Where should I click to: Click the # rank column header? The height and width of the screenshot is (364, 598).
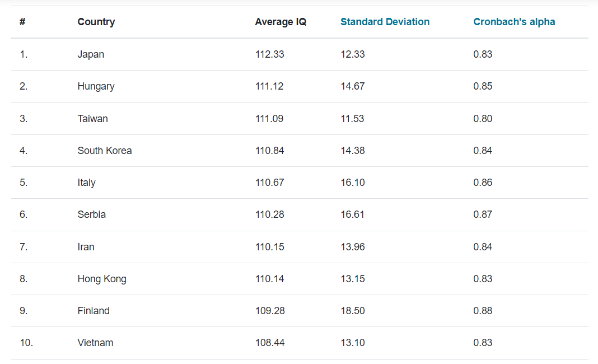point(22,22)
